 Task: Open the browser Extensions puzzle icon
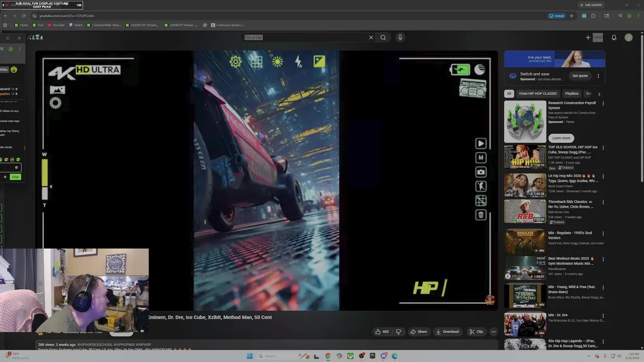click(x=594, y=16)
